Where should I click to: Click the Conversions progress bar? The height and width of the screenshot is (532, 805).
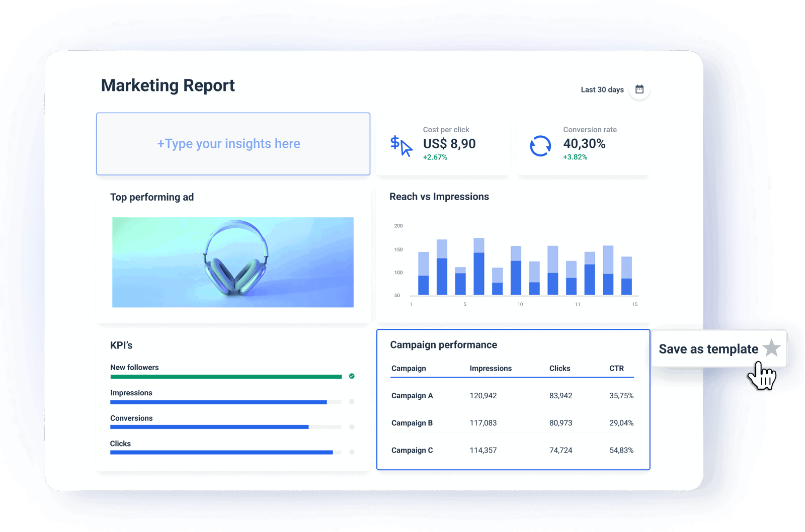pos(209,427)
